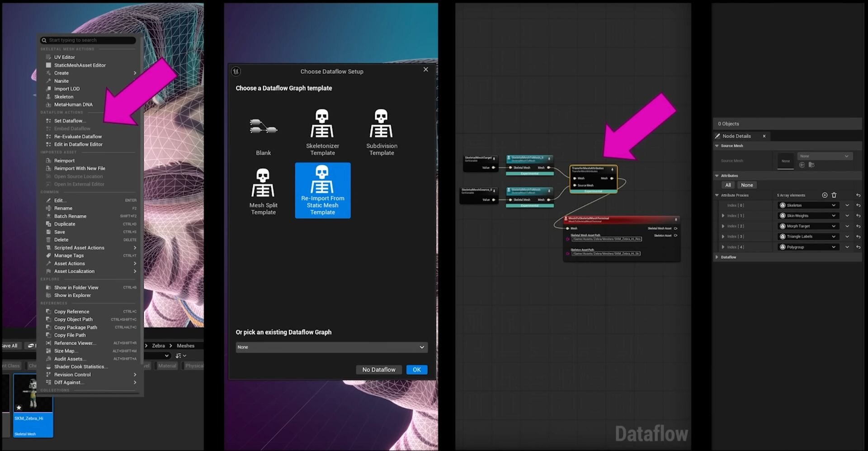Click the Skeletal Mesh Asset output pin
This screenshot has height=451, width=868.
[x=676, y=228]
